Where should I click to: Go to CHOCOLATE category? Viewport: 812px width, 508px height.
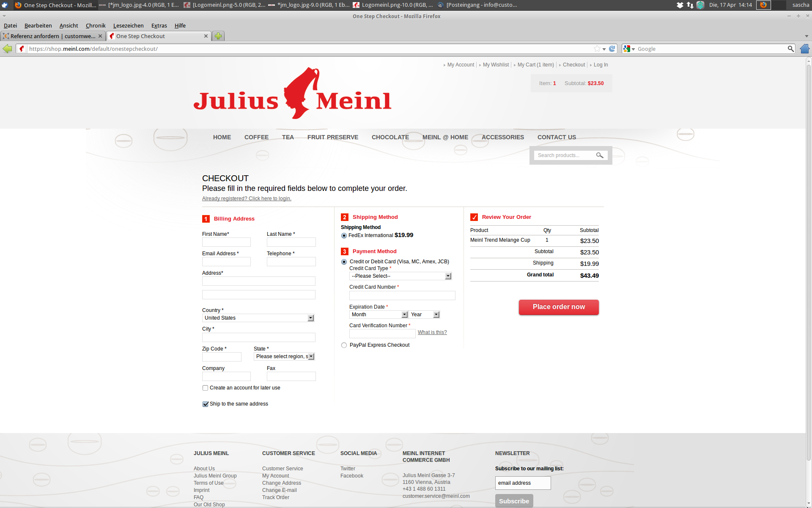(x=390, y=137)
